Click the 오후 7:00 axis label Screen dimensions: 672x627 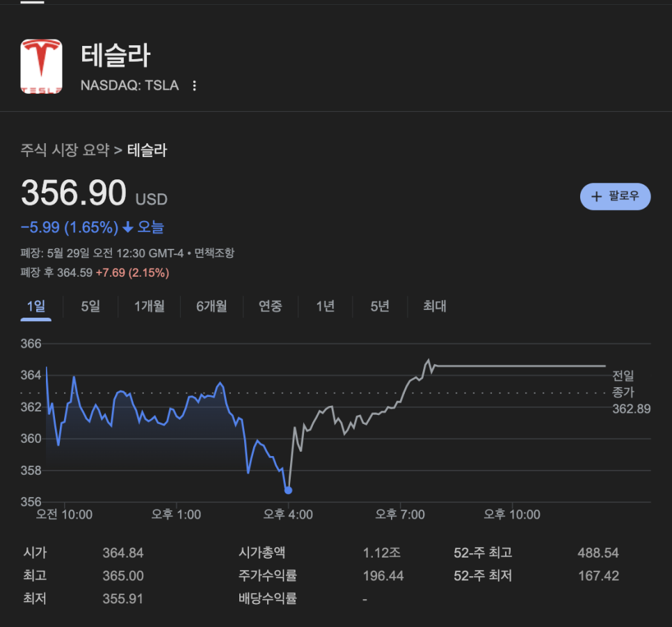400,514
